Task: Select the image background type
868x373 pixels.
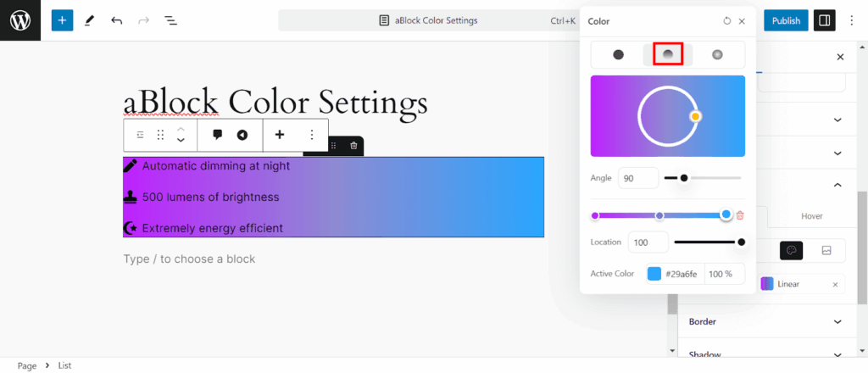Action: (x=826, y=250)
